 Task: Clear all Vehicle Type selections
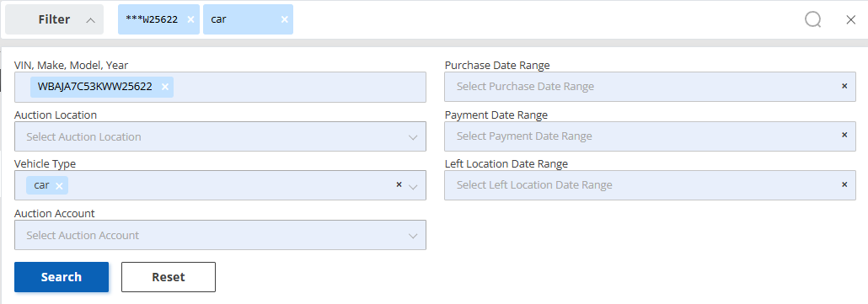pyautogui.click(x=399, y=184)
